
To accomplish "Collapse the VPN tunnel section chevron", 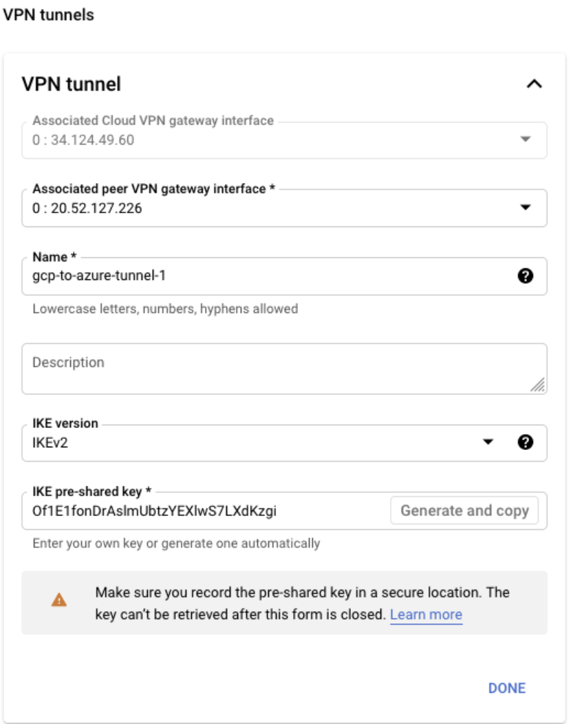I will [534, 84].
